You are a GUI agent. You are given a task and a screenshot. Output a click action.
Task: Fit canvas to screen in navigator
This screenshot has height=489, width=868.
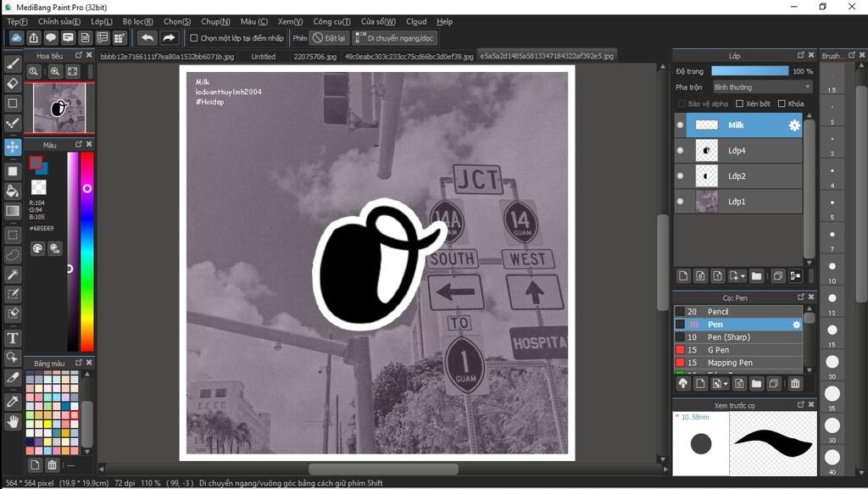click(x=73, y=71)
